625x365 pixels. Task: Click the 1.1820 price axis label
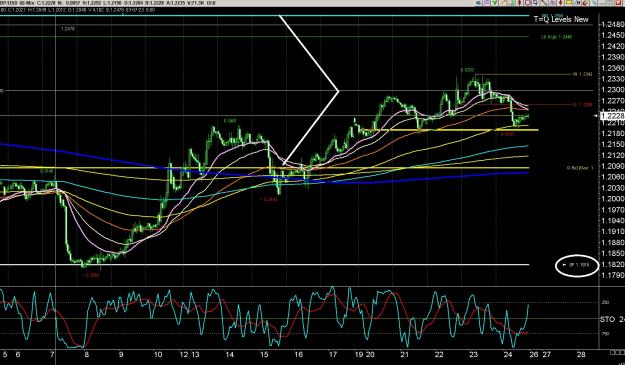[613, 264]
